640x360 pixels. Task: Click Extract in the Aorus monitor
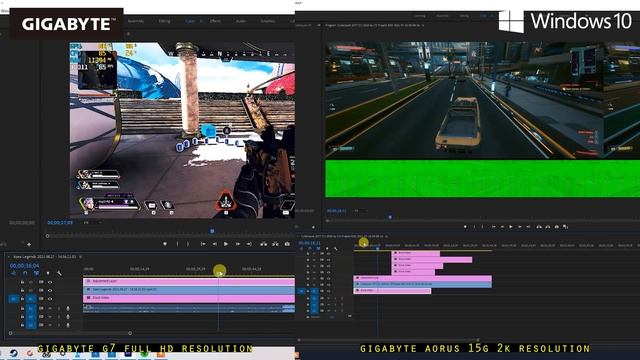click(x=548, y=227)
